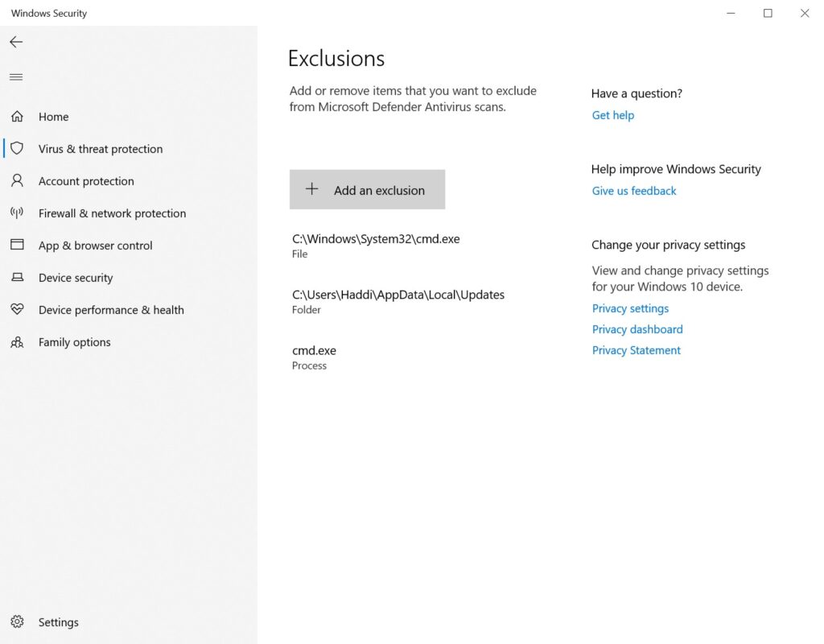This screenshot has height=644, width=824.
Task: Click the Virus & threat protection shield icon
Action: coord(17,149)
